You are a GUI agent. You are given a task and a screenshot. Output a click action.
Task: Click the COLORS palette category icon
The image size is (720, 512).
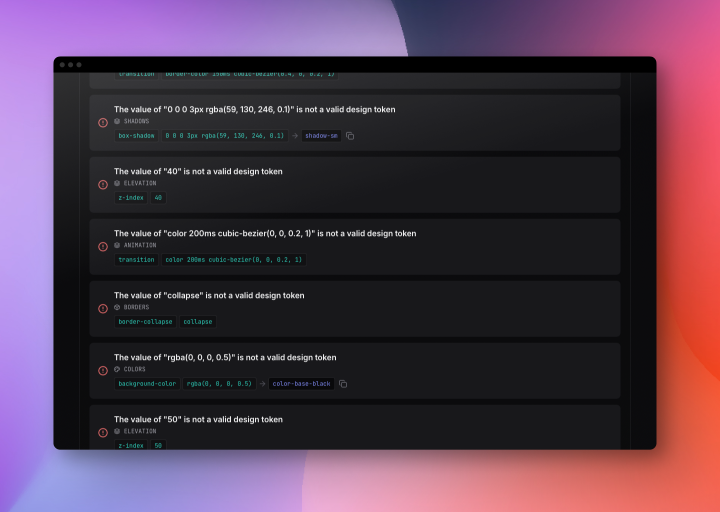click(117, 369)
